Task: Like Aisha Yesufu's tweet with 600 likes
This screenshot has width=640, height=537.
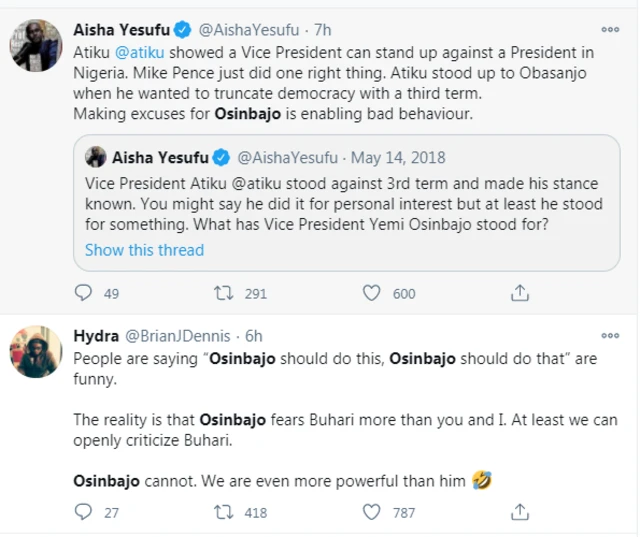Action: coord(372,293)
